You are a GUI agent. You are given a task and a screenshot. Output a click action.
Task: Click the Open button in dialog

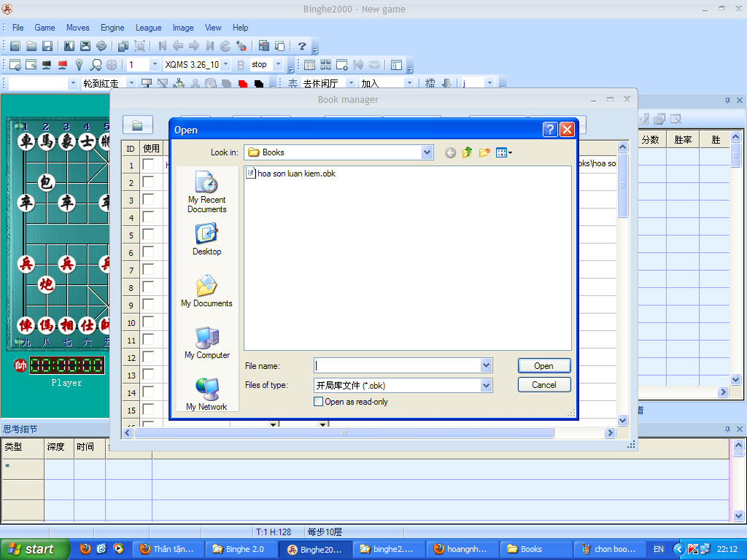pos(544,366)
